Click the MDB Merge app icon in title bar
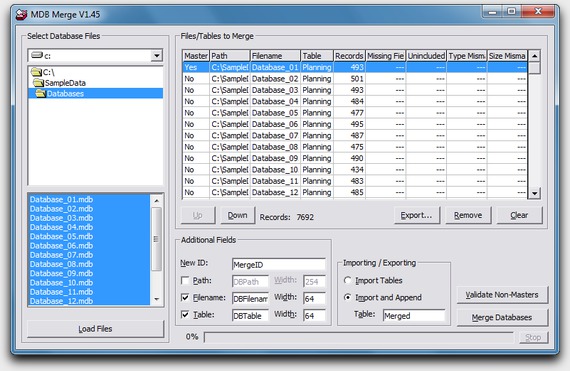 (x=21, y=15)
